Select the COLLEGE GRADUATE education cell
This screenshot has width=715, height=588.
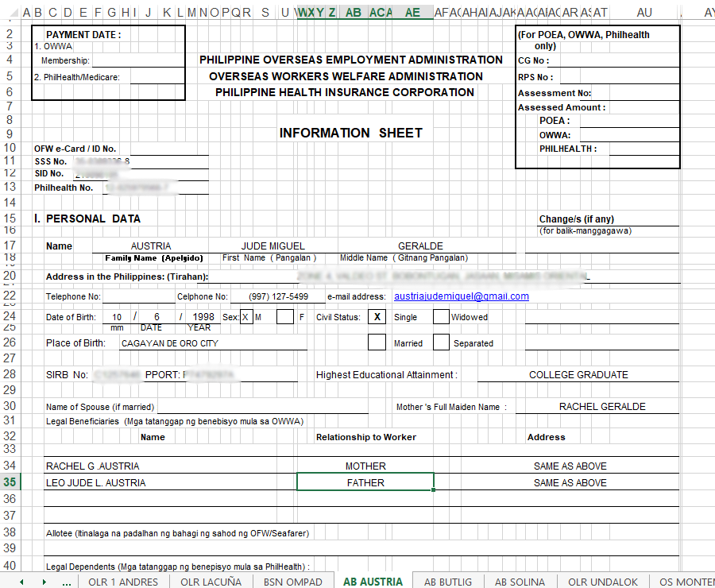[578, 375]
